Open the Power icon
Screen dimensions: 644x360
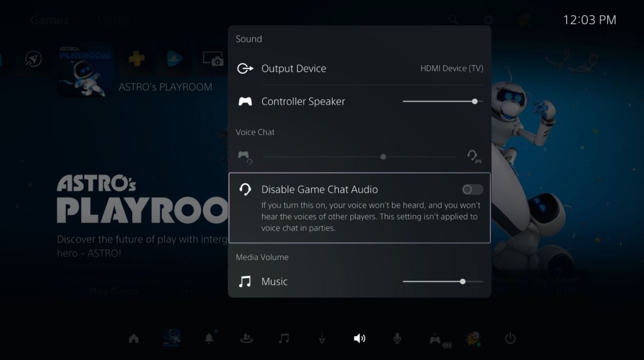(510, 339)
